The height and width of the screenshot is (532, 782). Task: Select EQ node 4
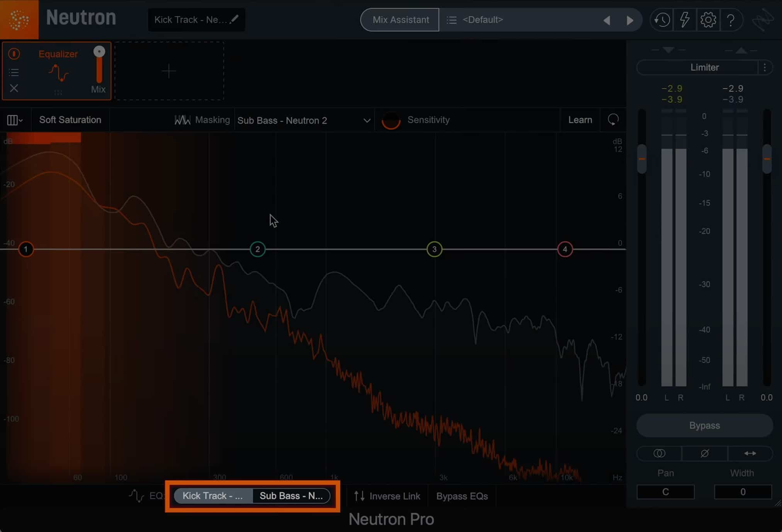565,249
